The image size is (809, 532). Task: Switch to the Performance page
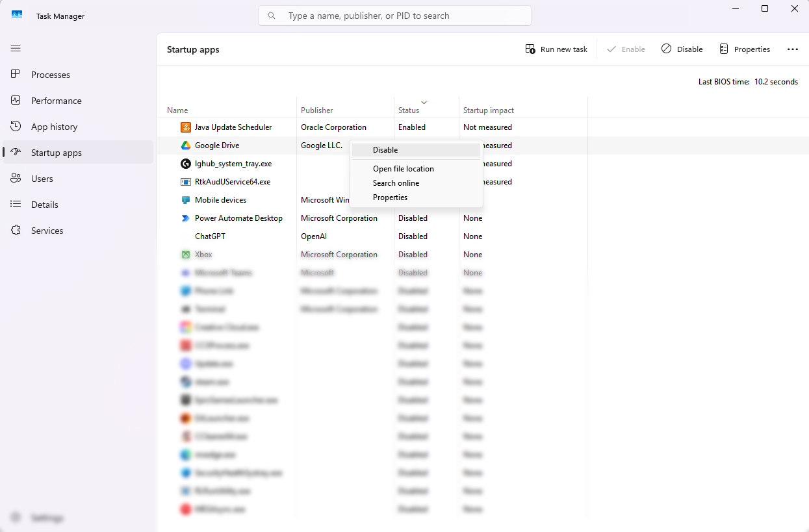point(78,101)
